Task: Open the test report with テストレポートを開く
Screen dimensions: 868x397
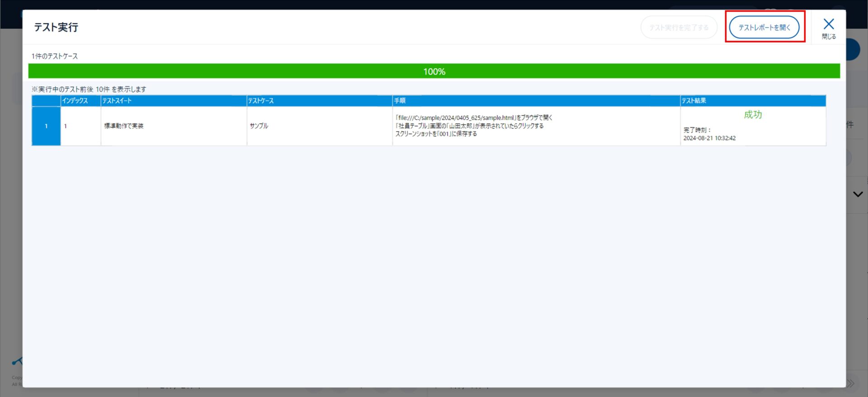Action: 764,28
